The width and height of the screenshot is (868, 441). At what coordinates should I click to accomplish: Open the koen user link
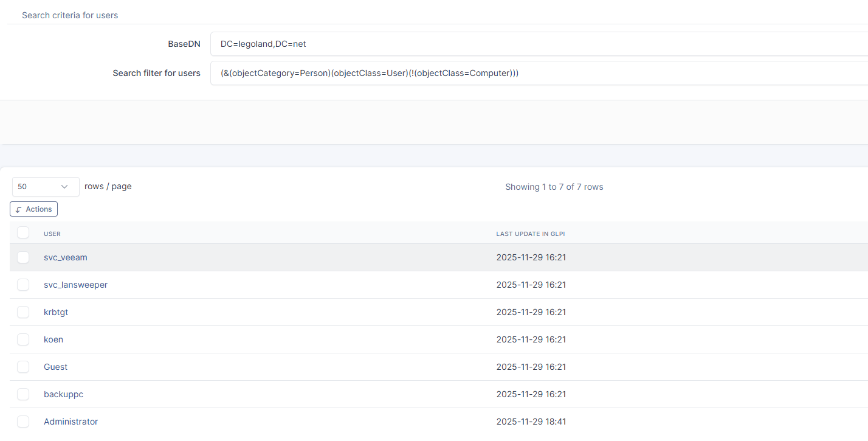point(53,339)
